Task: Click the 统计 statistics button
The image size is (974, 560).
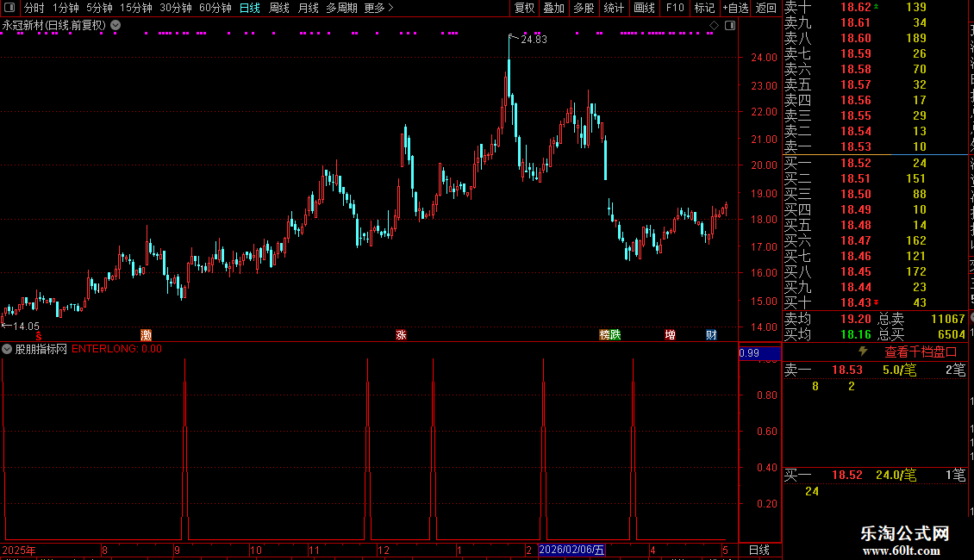Action: pos(614,8)
